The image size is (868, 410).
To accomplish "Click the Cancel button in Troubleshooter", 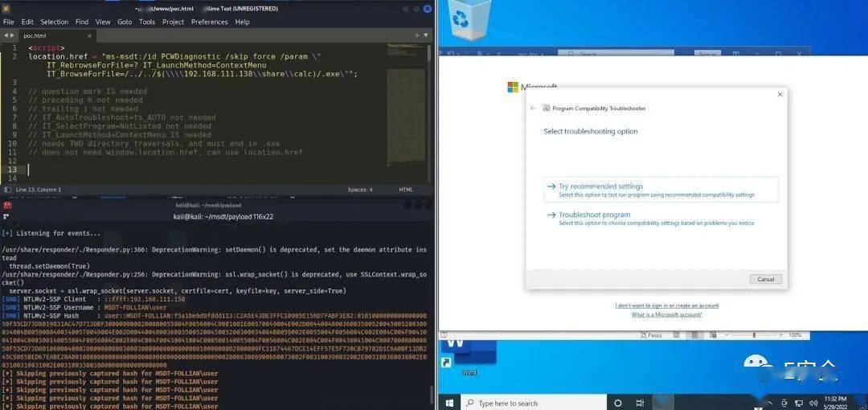I will (x=766, y=279).
